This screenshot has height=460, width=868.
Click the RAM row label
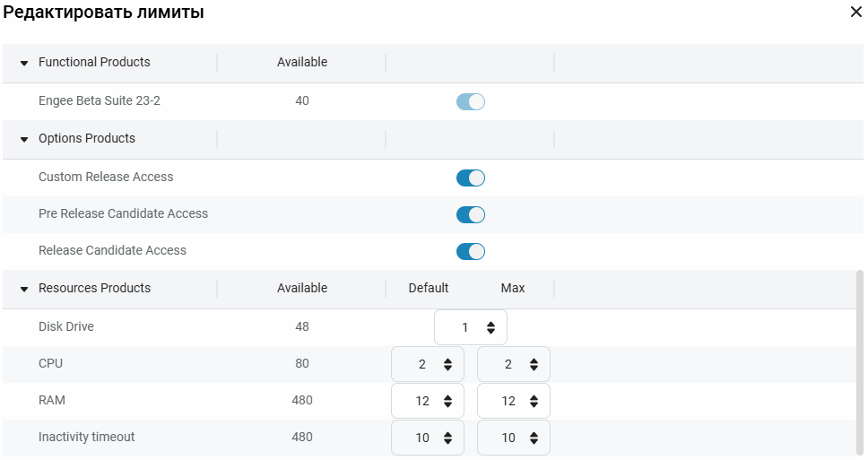(51, 400)
